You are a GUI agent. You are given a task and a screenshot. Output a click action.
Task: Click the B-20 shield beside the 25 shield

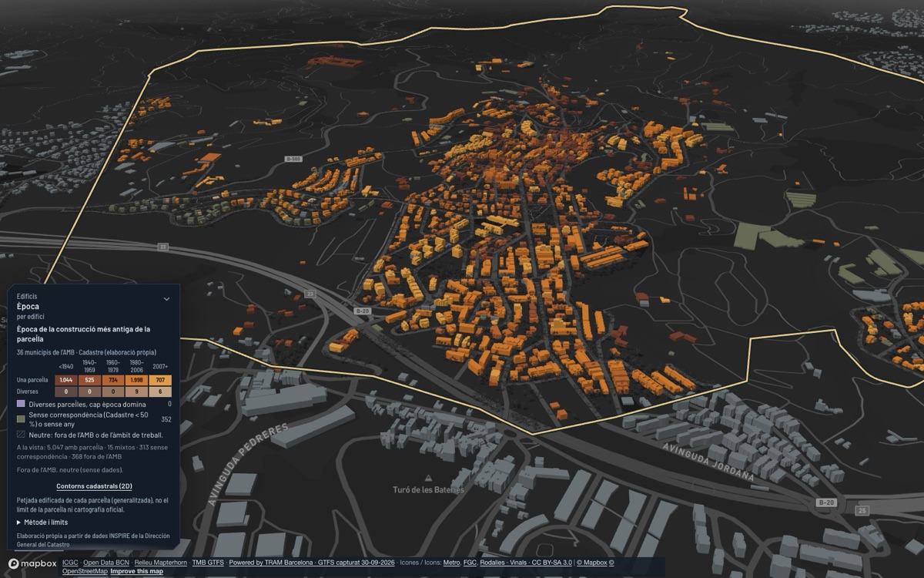coord(827,502)
